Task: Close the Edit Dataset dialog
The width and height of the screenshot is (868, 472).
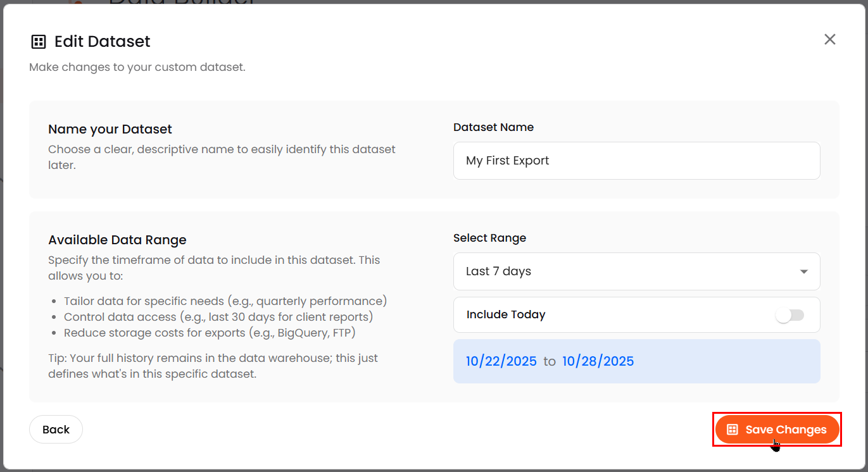Action: coord(829,39)
